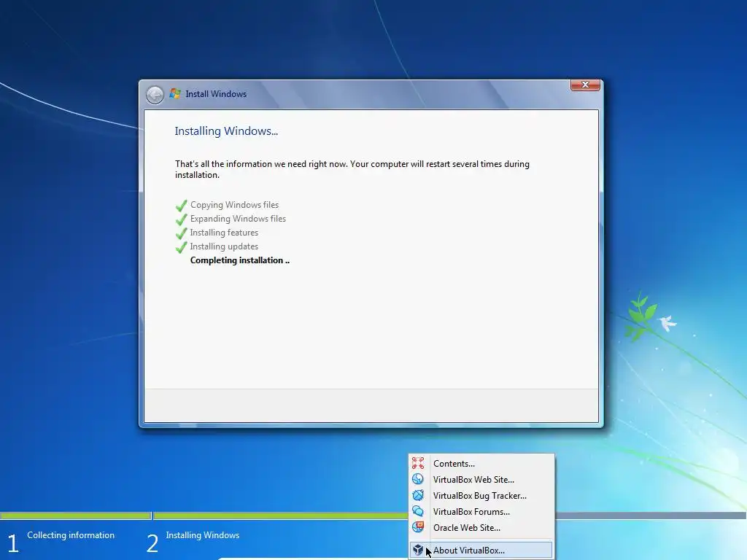
Task: Click the 'Installing updates' step text
Action: click(224, 246)
